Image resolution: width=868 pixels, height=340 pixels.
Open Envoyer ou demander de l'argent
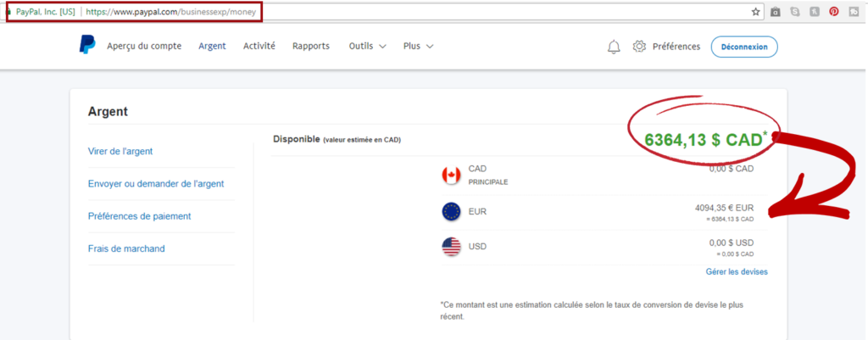[x=156, y=184]
